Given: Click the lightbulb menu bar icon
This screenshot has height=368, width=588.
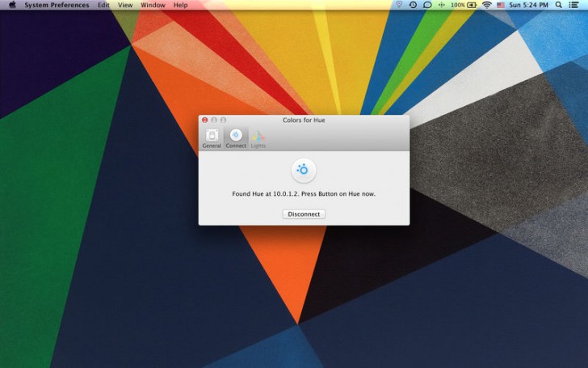Looking at the screenshot, I should point(399,5).
